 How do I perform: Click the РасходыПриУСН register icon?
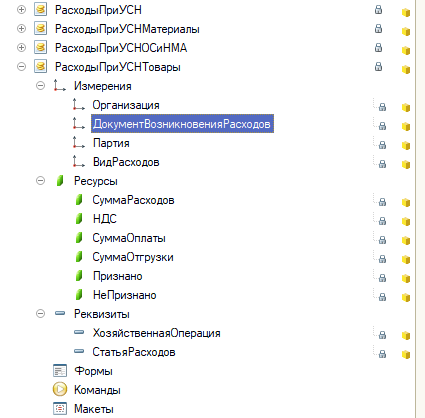coord(41,10)
